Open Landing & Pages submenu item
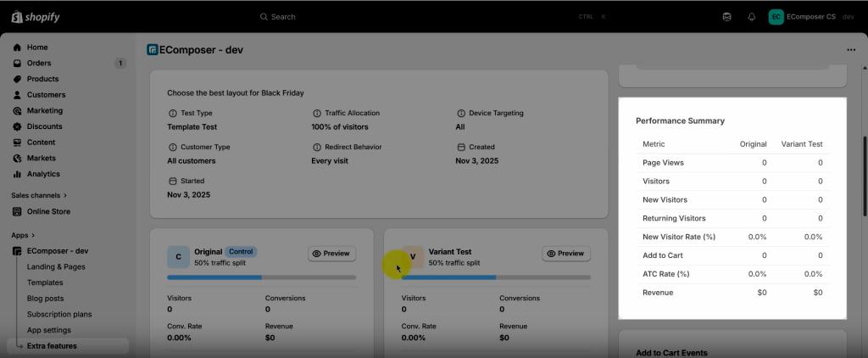The width and height of the screenshot is (868, 358). (x=56, y=267)
